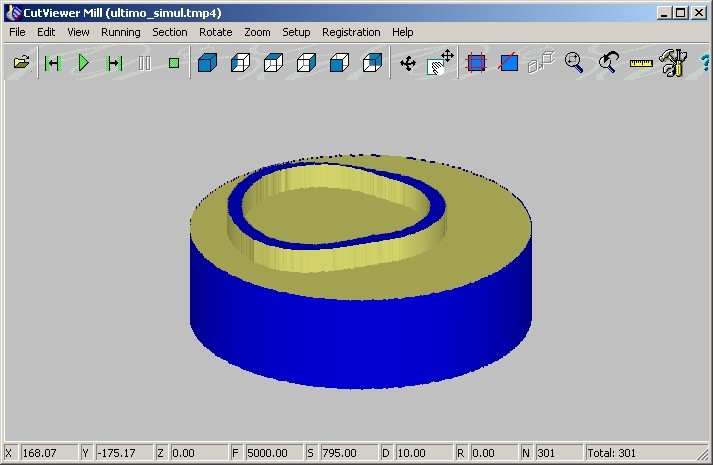Click the CutViewer Mill title bar icon
This screenshot has height=465, width=713.
tap(14, 13)
